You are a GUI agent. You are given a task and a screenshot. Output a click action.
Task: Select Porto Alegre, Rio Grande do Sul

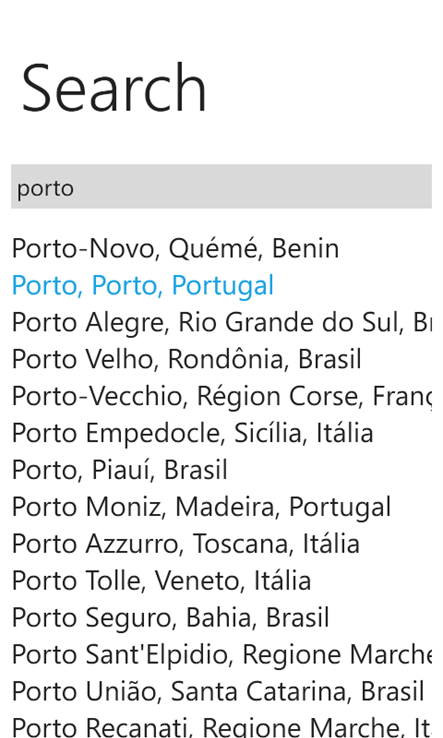pos(221,322)
